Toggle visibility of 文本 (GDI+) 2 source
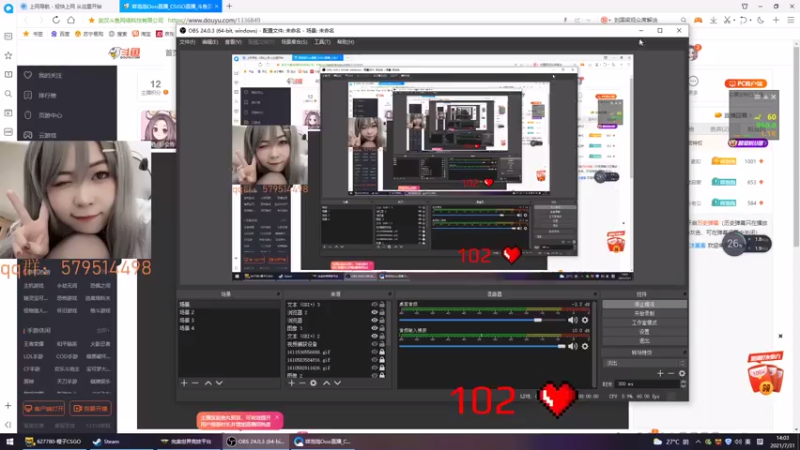This screenshot has width=800, height=450. point(374,336)
